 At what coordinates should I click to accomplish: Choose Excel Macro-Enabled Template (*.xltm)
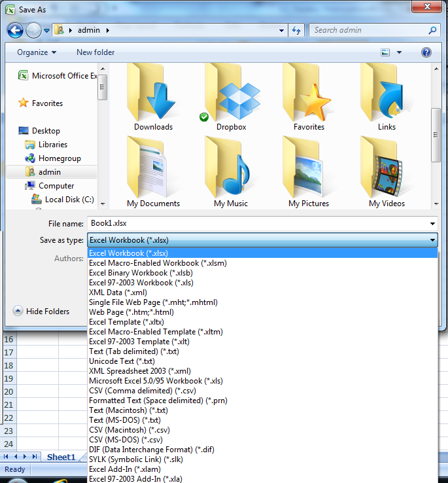tap(262, 332)
